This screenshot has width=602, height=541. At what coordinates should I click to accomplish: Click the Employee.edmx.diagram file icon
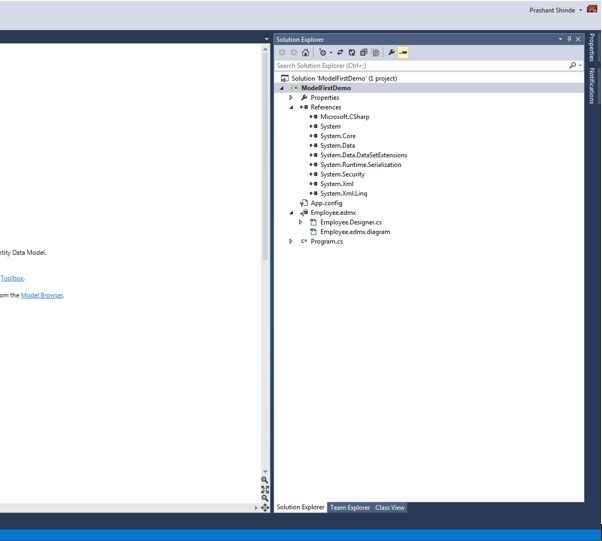[x=313, y=232]
